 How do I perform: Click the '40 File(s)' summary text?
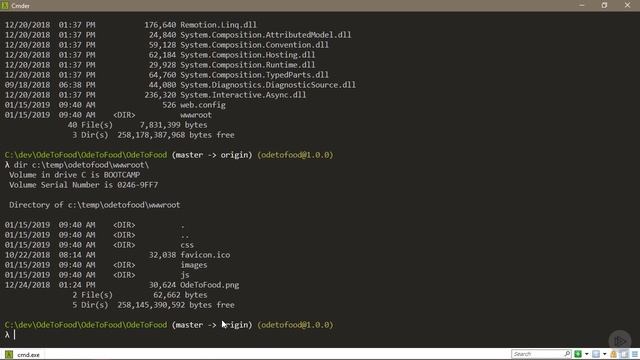[x=90, y=125]
